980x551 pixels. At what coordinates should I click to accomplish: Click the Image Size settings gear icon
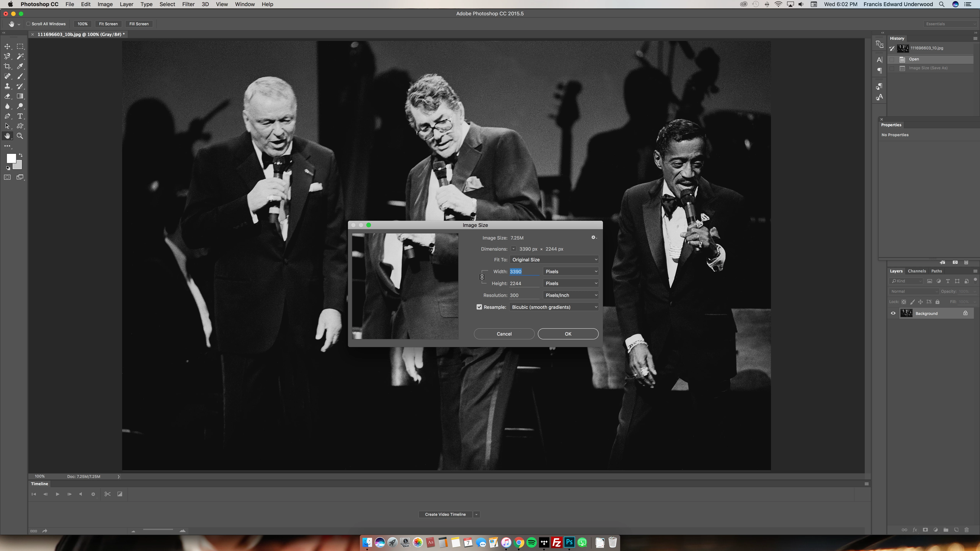point(593,238)
